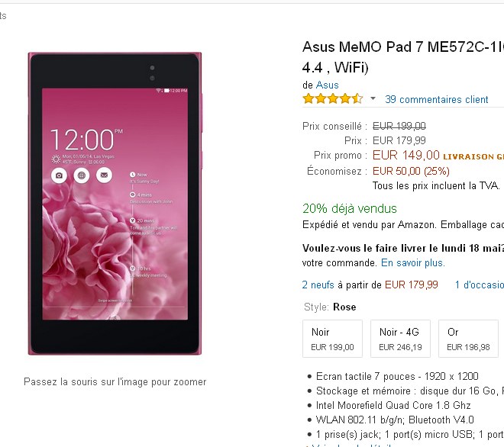Select the Noir style option

pyautogui.click(x=332, y=339)
